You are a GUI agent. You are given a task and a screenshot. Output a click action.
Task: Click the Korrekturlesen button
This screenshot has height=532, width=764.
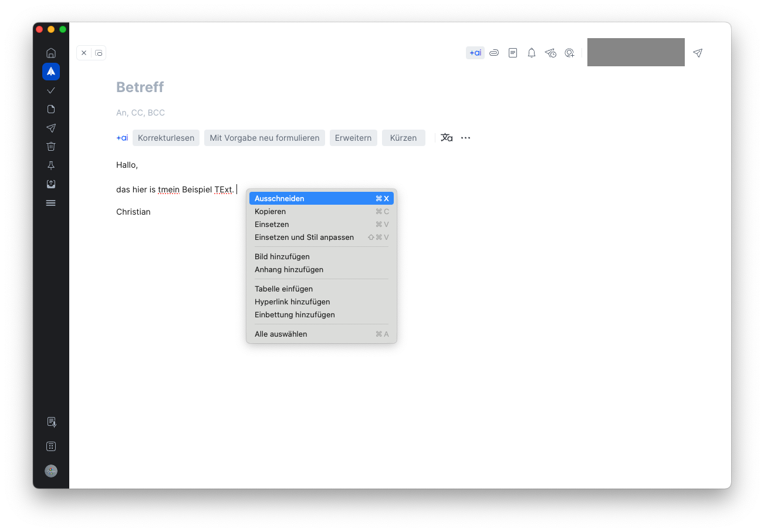coord(166,138)
